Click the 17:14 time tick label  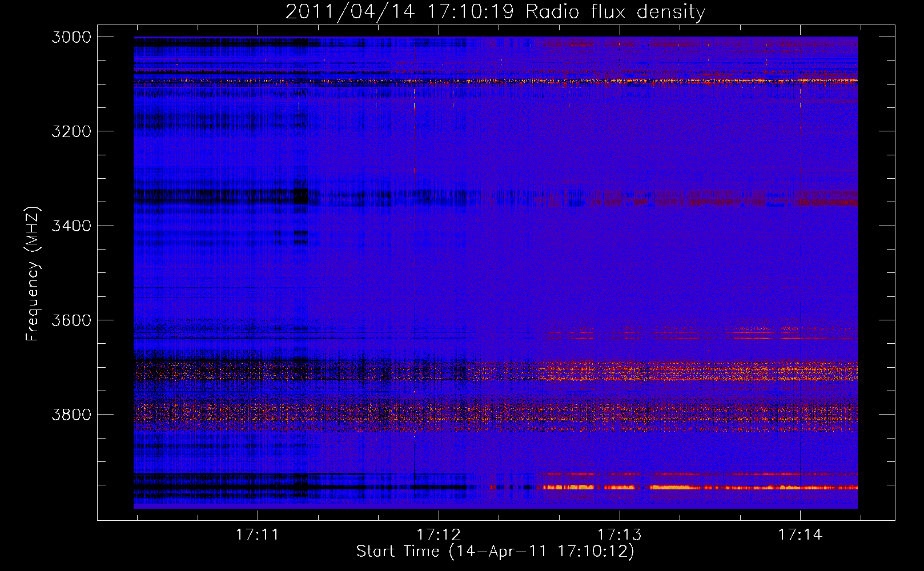(x=800, y=534)
